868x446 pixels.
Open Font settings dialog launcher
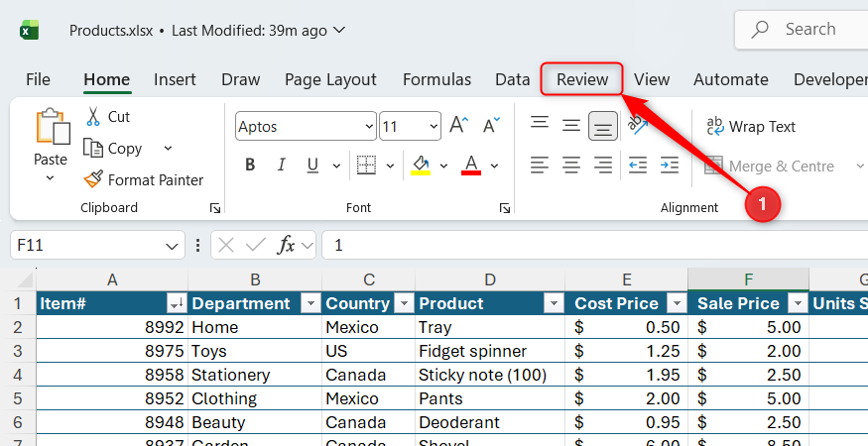coord(504,208)
